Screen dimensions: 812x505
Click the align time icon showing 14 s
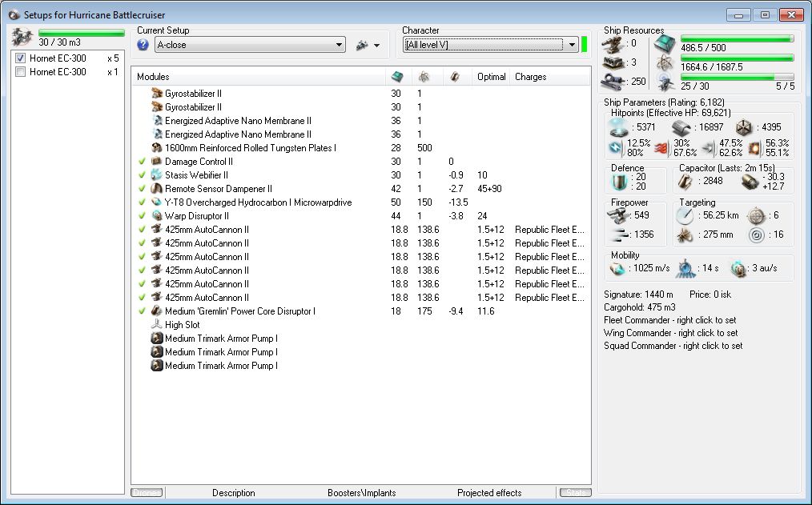(685, 268)
